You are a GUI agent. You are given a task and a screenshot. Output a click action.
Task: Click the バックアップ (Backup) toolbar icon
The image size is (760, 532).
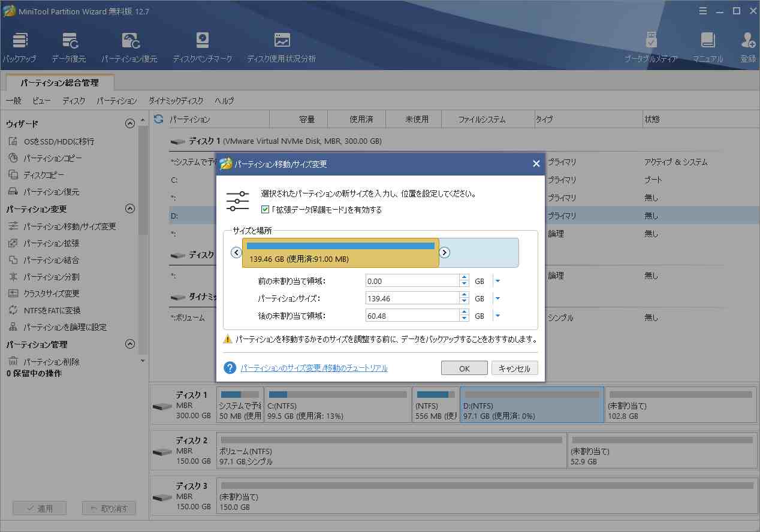point(19,47)
